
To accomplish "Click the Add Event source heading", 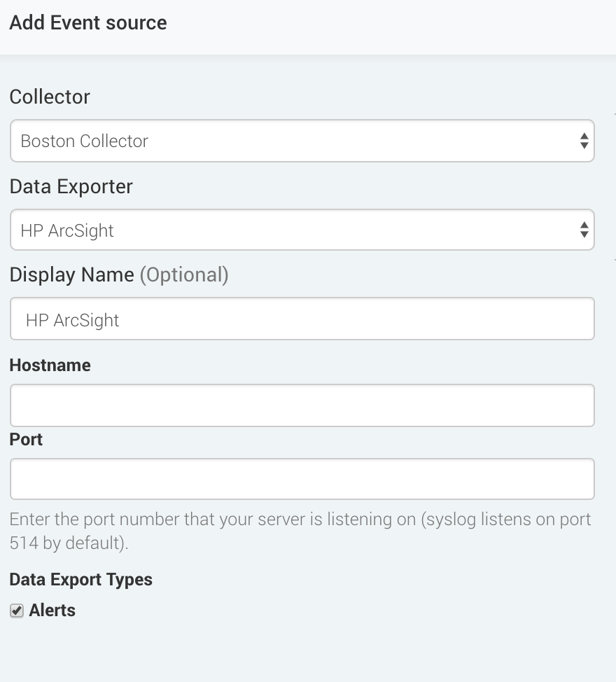I will (x=88, y=22).
